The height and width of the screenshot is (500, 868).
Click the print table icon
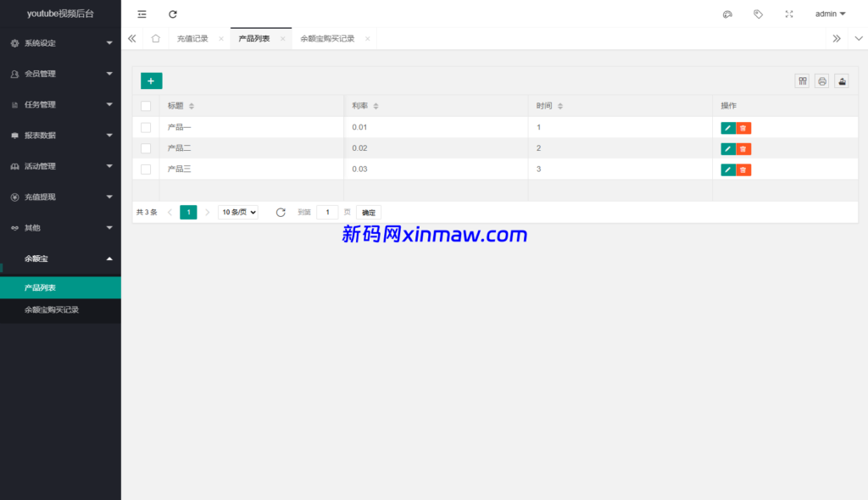pyautogui.click(x=822, y=81)
